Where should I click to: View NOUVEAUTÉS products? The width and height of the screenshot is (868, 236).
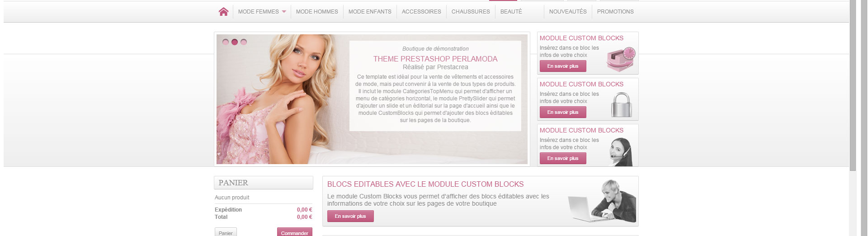(x=568, y=12)
